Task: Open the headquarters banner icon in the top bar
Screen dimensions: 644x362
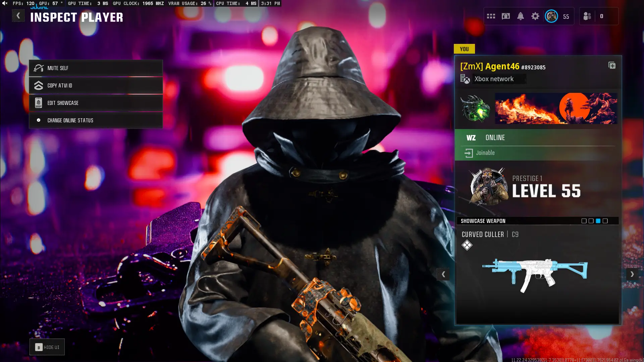Action: coord(506,16)
